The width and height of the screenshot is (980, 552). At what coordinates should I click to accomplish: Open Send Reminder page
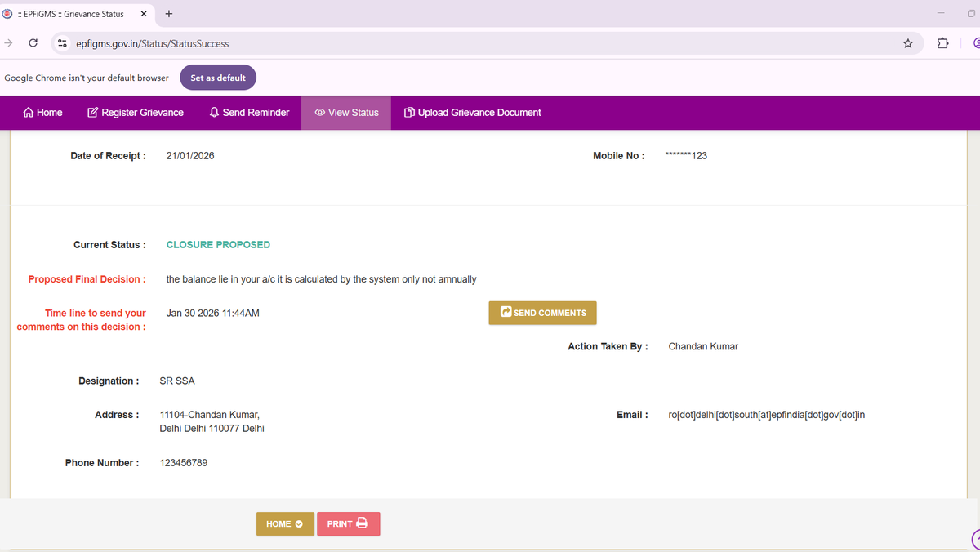249,113
